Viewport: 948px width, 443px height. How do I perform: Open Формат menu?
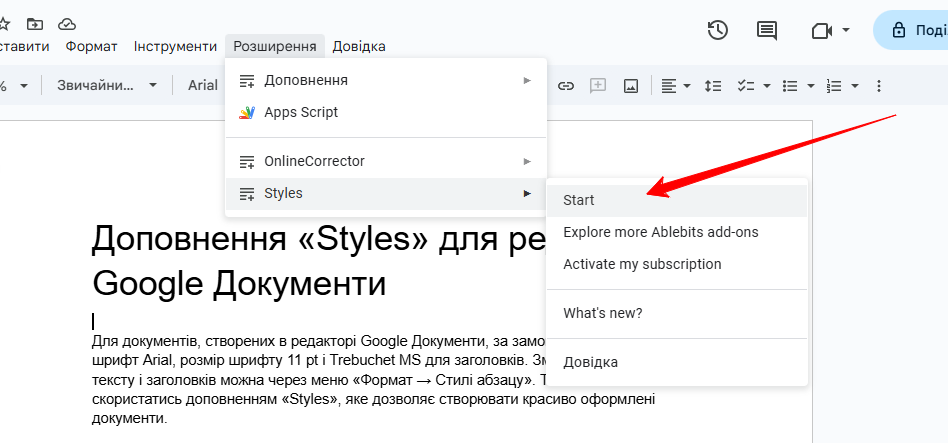point(91,47)
